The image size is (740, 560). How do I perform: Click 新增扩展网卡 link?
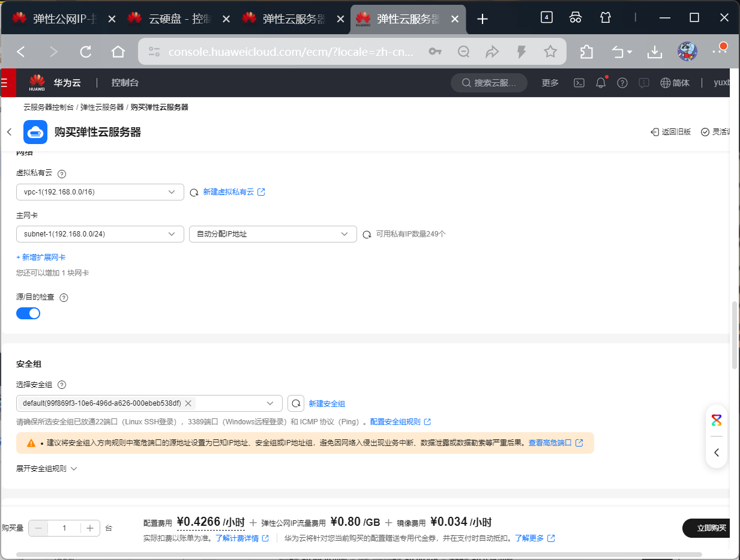(41, 257)
